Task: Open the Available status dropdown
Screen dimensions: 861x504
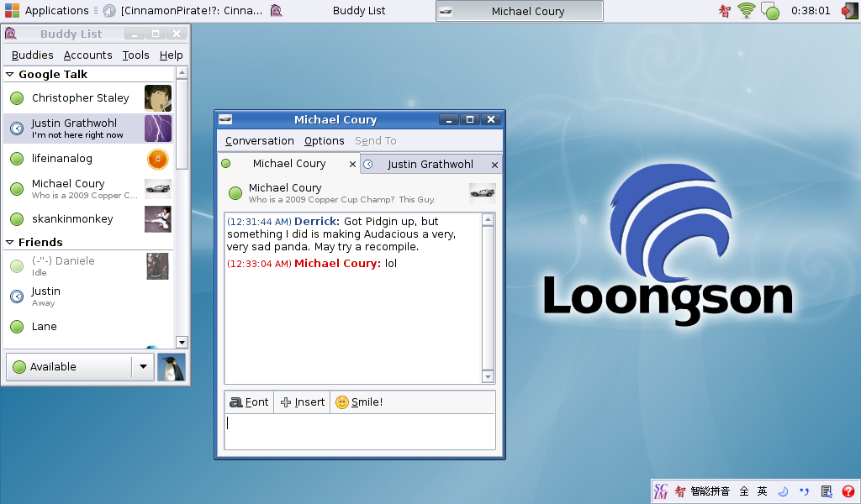Action: pyautogui.click(x=80, y=366)
